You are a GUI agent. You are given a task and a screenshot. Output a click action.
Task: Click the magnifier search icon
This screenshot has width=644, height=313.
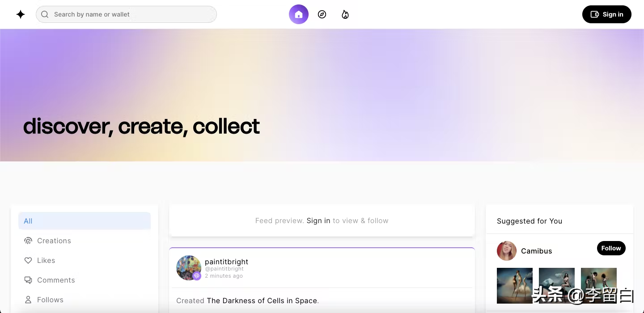[45, 14]
